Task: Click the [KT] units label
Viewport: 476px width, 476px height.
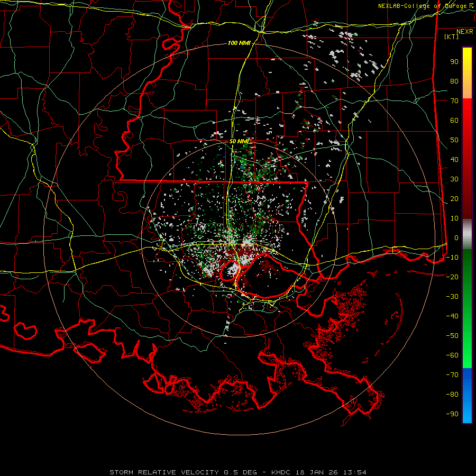Action: [451, 36]
